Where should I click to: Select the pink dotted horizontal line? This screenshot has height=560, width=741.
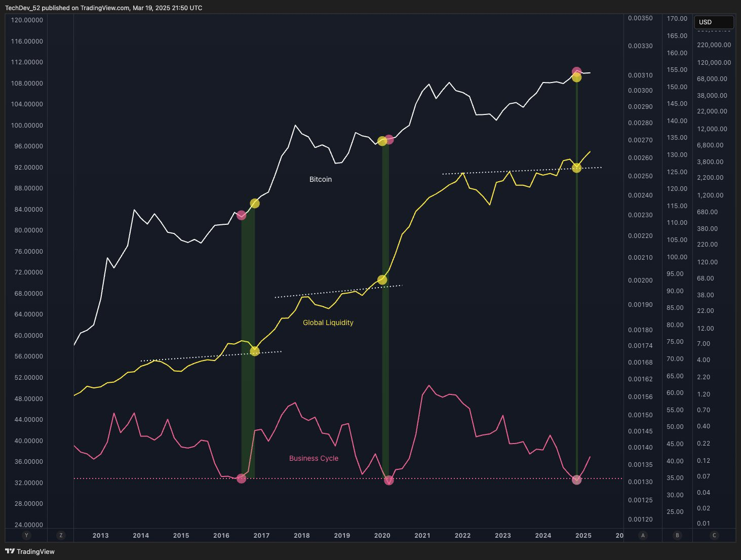pos(152,478)
